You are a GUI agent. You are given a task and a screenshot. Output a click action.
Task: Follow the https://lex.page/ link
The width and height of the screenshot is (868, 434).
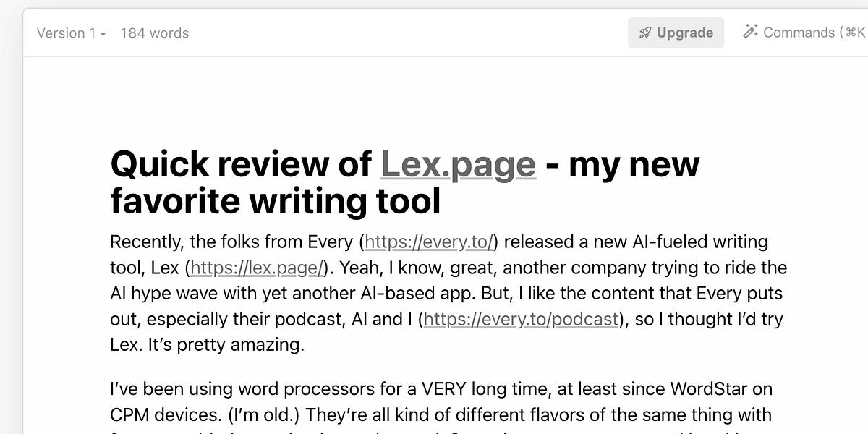click(256, 268)
